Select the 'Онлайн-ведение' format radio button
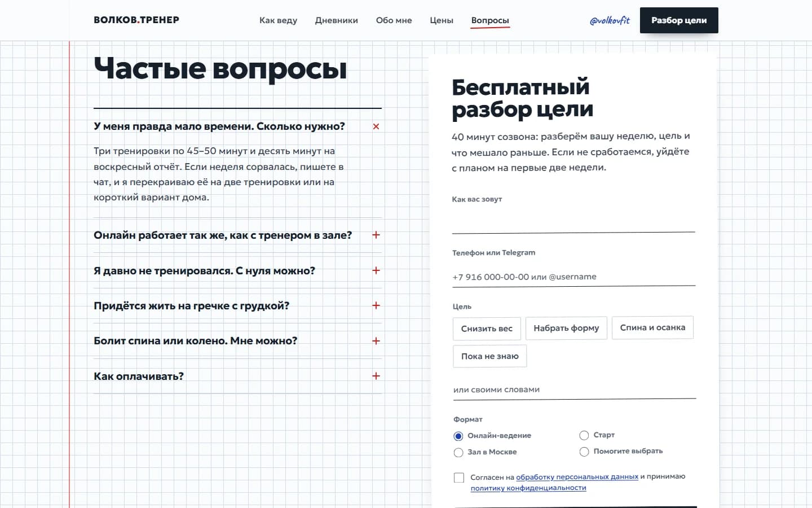Screen dimensions: 812x508 coord(458,436)
